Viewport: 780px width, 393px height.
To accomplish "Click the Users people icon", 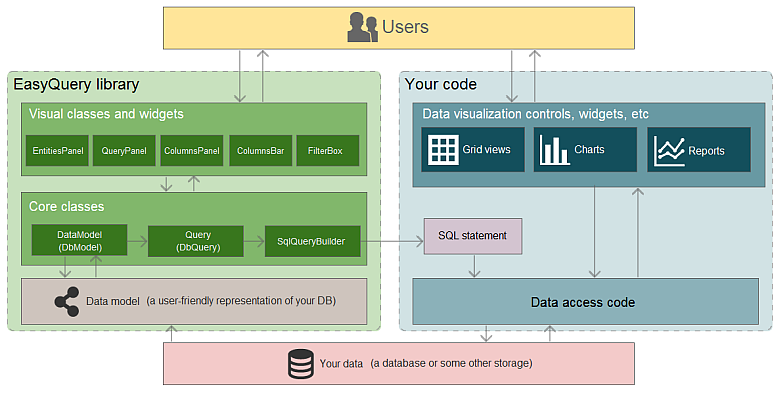I will pyautogui.click(x=363, y=27).
